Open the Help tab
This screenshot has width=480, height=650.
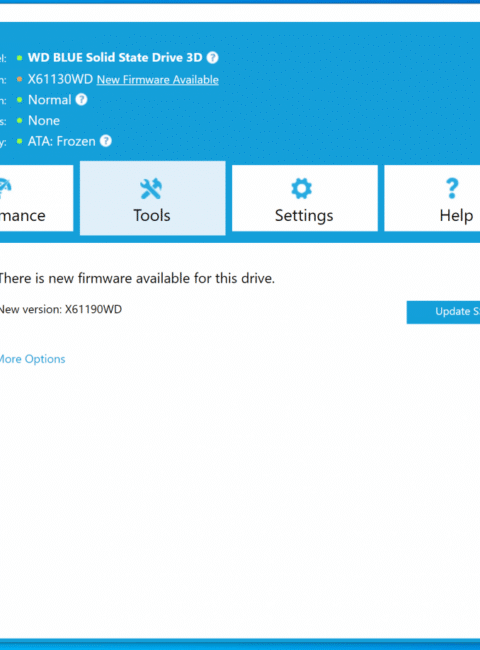(x=432, y=198)
